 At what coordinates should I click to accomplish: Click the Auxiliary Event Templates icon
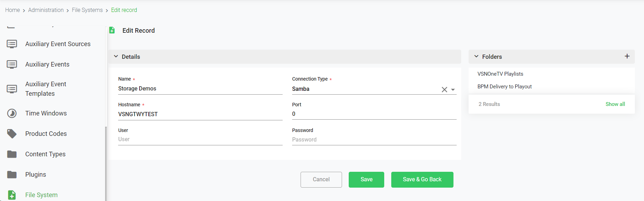[x=12, y=89]
